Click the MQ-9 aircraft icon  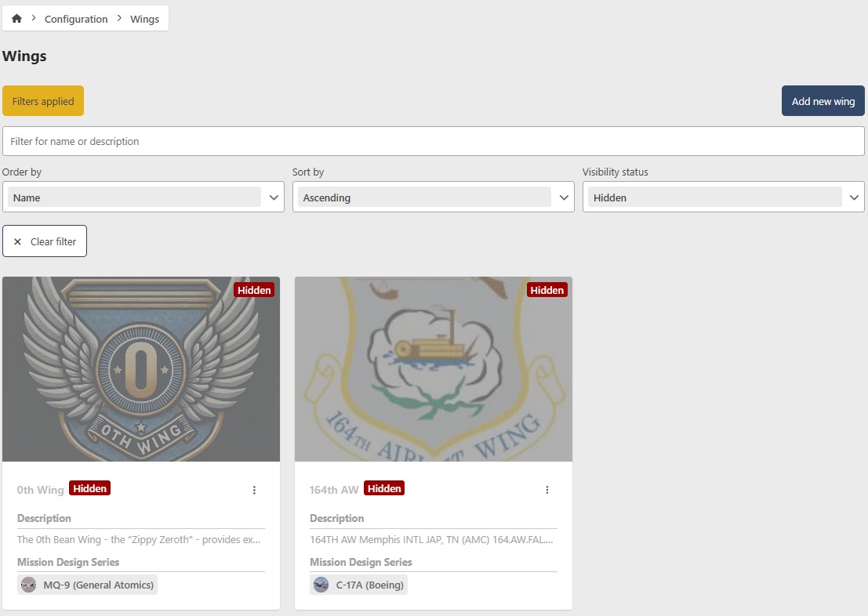coord(29,585)
